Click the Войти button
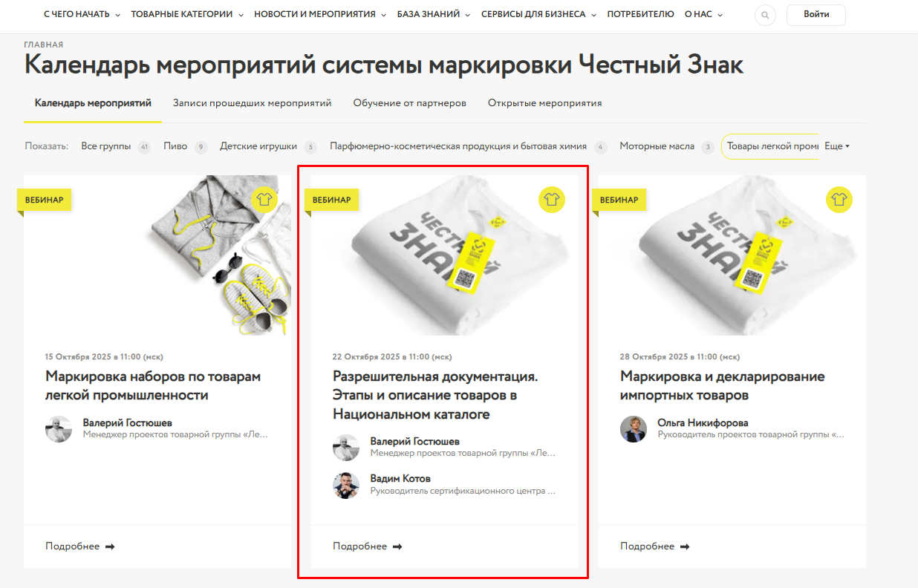918x588 pixels. point(816,15)
